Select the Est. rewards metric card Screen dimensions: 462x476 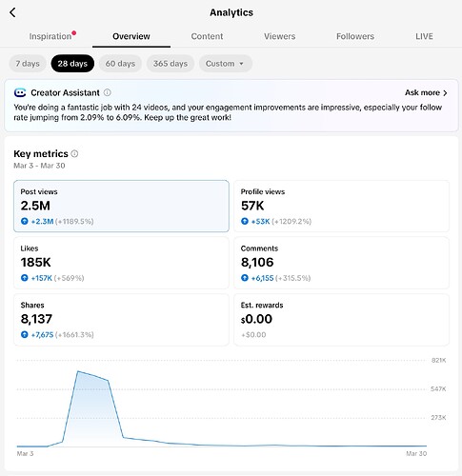[x=341, y=320]
